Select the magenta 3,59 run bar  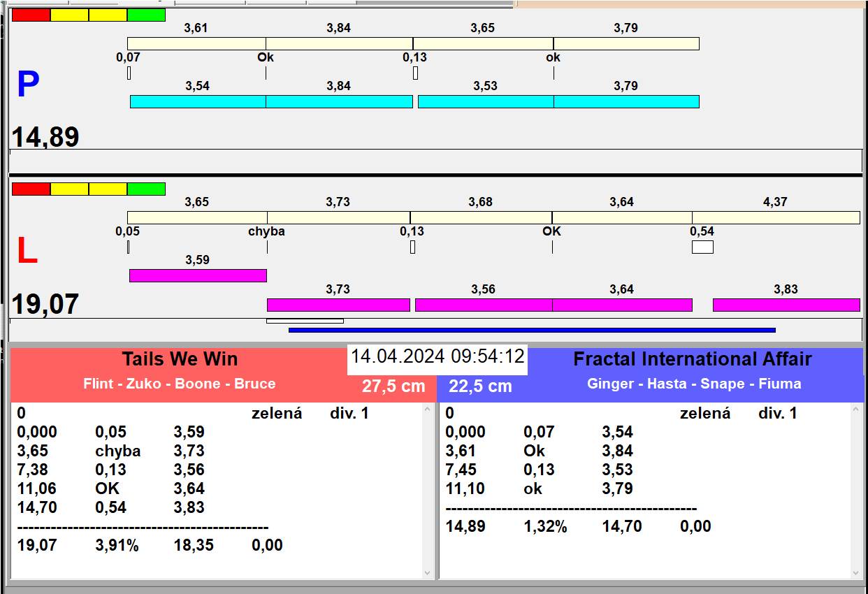point(198,275)
